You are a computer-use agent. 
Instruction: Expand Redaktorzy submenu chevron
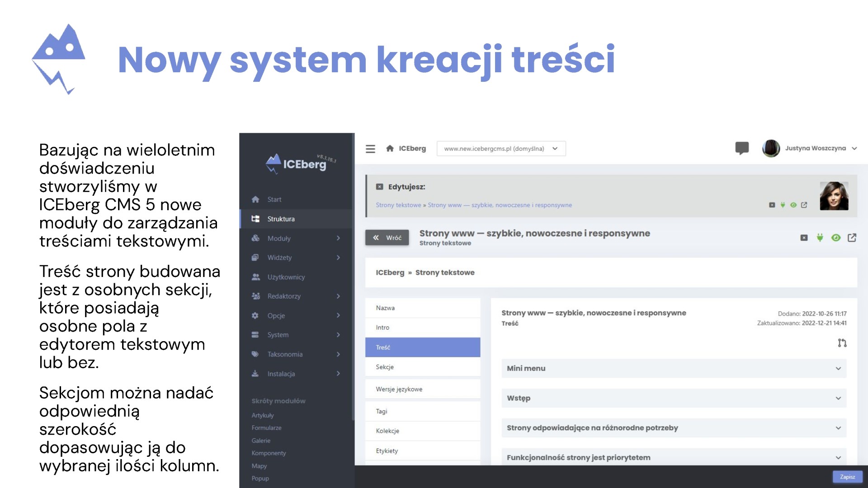(338, 296)
